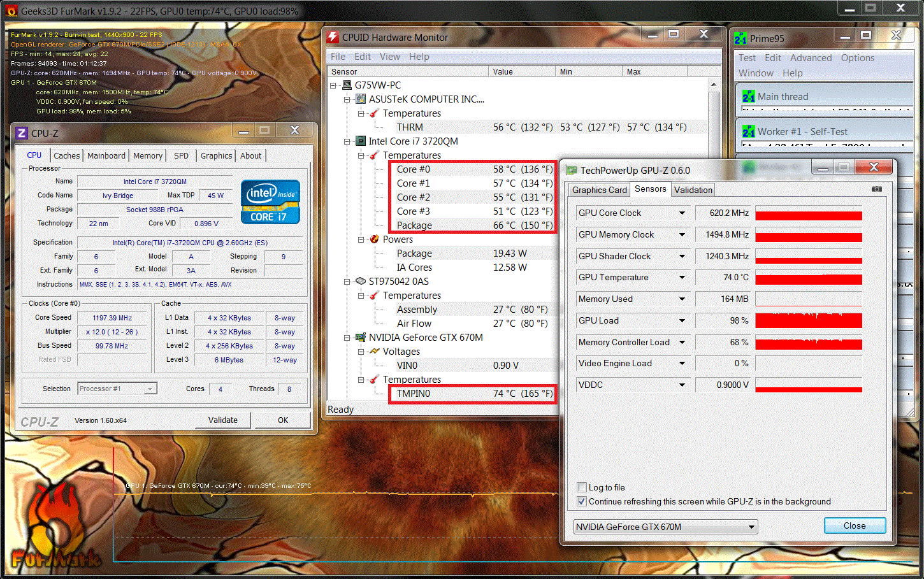Click the CPU-Z purple Z title icon
924x579 pixels.
click(x=22, y=133)
